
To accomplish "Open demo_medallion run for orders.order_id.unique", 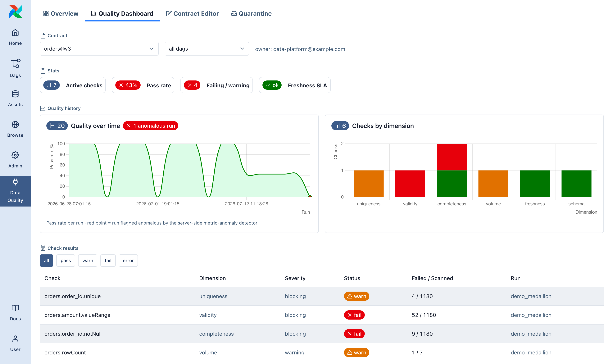I will coord(531,296).
